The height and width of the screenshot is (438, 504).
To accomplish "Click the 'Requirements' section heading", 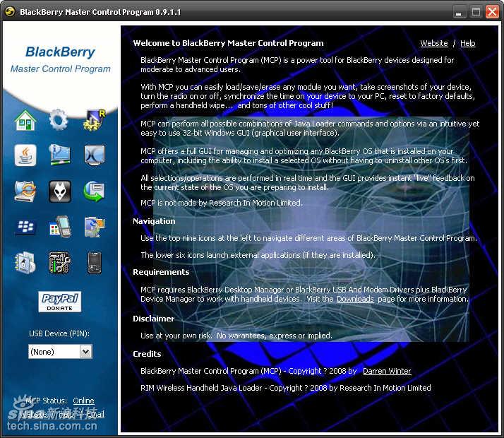I will tap(161, 272).
